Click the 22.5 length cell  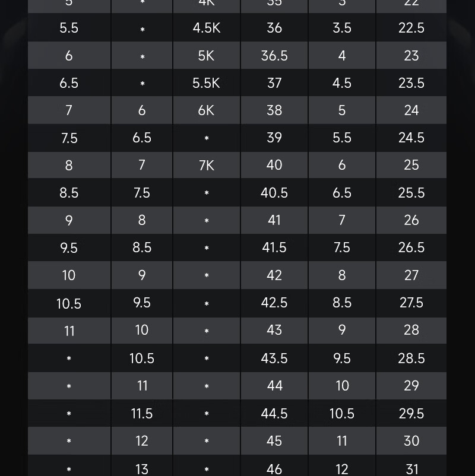411,28
